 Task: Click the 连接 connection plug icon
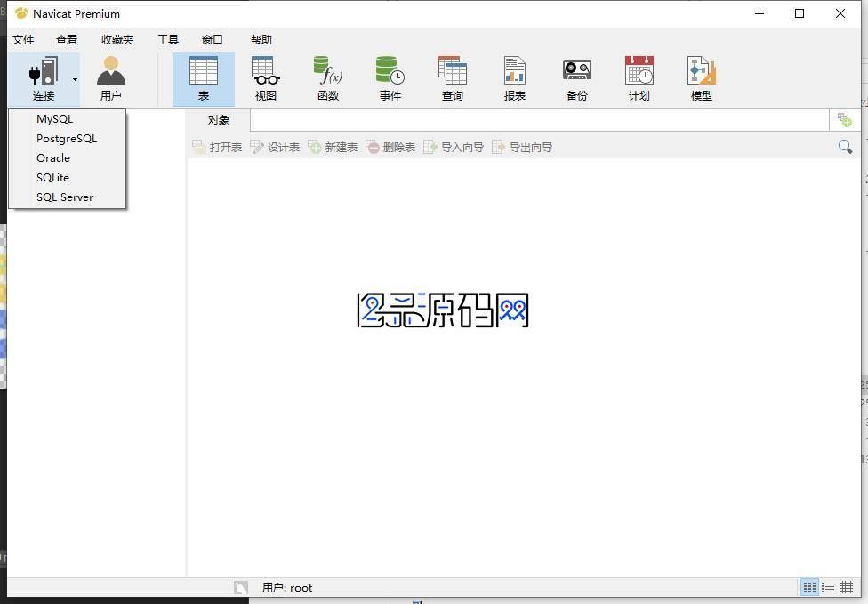(x=44, y=70)
